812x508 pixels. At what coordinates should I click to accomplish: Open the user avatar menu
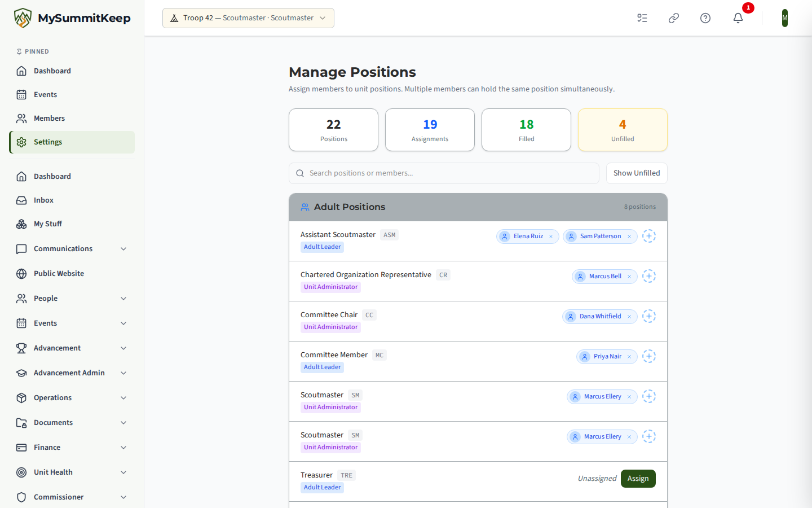(785, 18)
